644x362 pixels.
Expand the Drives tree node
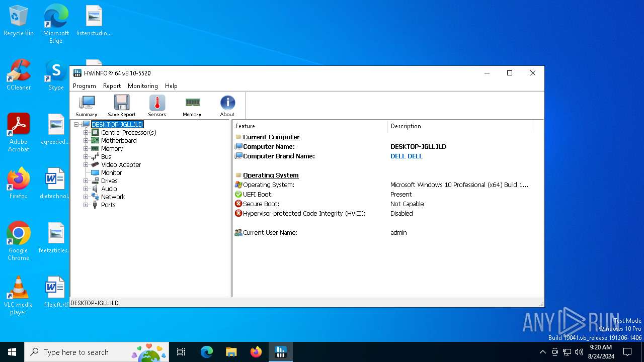click(x=86, y=180)
